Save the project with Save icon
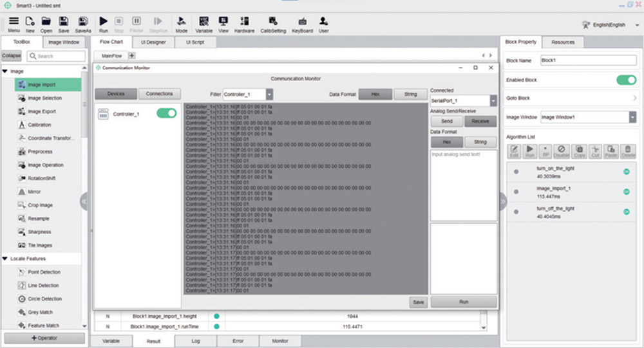The image size is (644, 348). 63,24
